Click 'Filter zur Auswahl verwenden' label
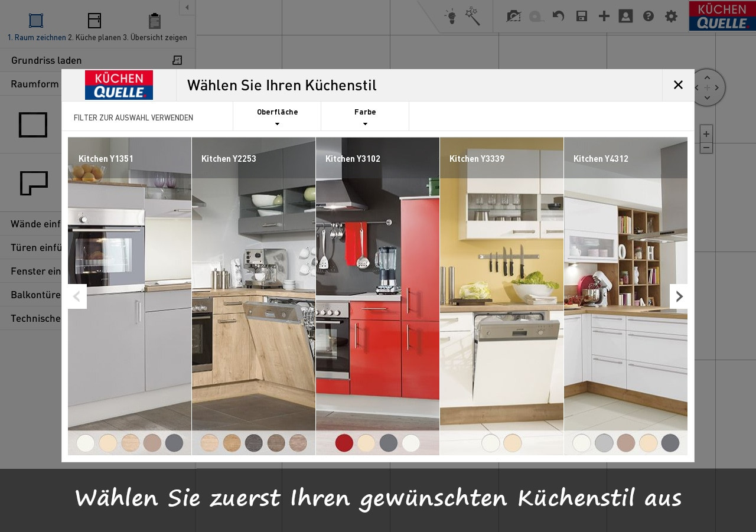756x532 pixels. (x=133, y=118)
